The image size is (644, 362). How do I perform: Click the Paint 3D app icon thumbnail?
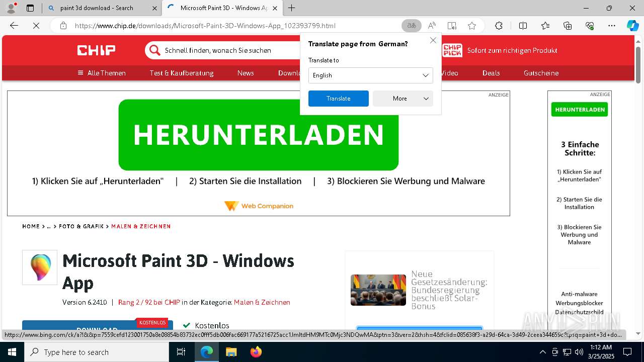[x=40, y=267]
